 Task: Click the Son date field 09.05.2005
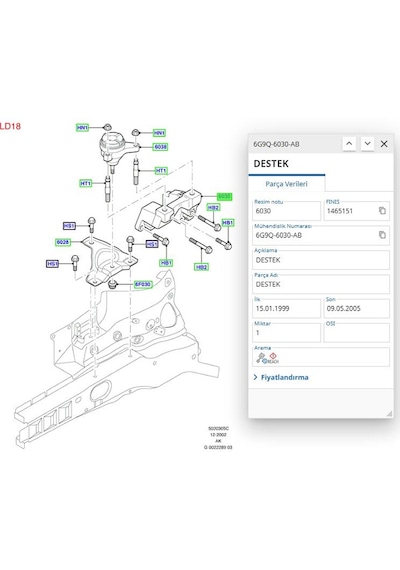coord(356,308)
